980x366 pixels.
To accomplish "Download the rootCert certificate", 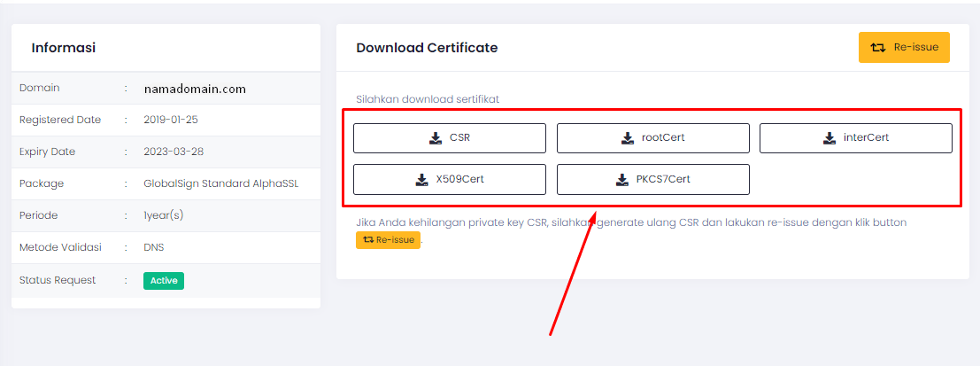I will coord(652,138).
